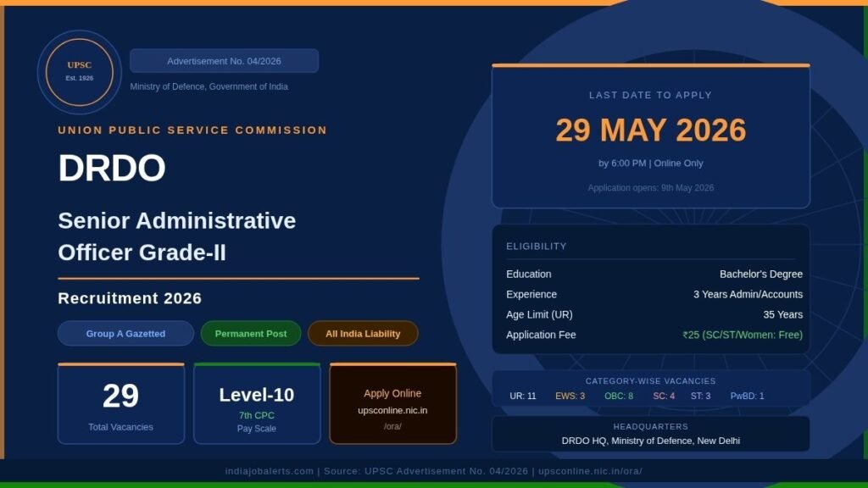Click the 'LAST DATE TO APPLY' label
The image size is (868, 488).
pyautogui.click(x=650, y=95)
